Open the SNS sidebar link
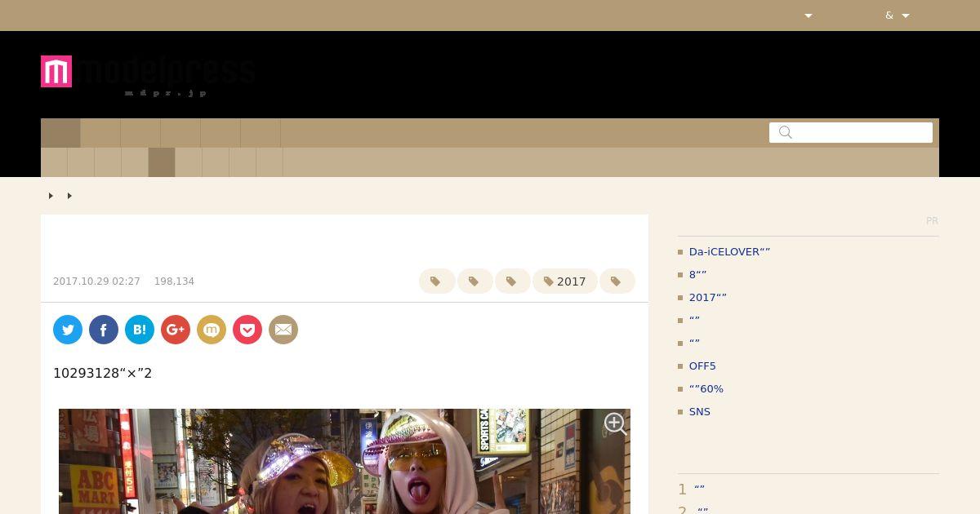Screen dimensions: 980x514 click(x=700, y=412)
